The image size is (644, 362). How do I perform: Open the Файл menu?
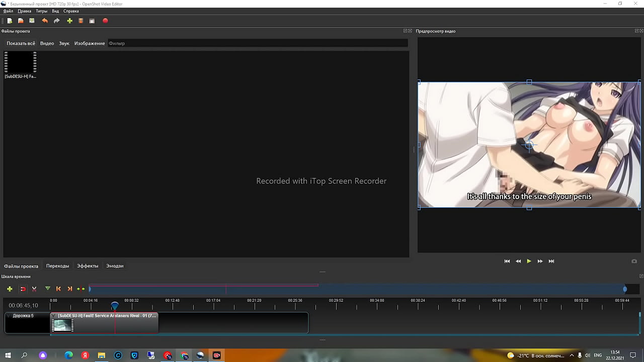[8, 11]
